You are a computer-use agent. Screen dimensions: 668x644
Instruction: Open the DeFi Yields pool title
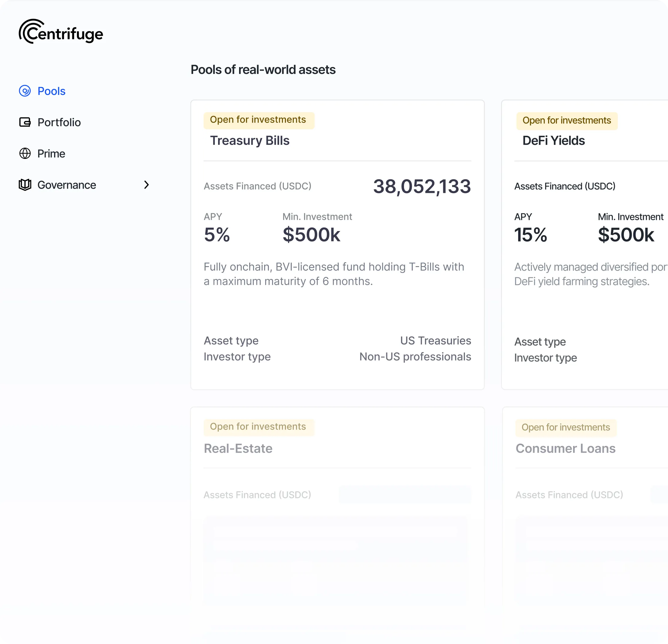pyautogui.click(x=554, y=141)
